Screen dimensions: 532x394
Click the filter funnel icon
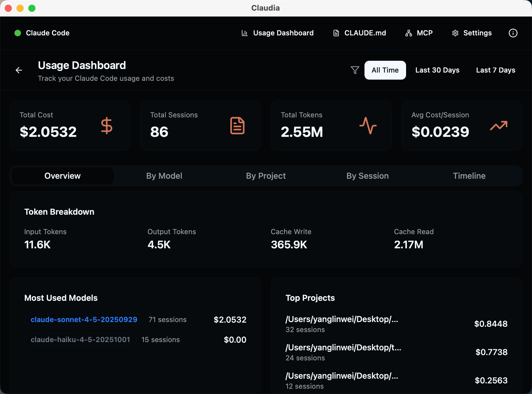[355, 70]
